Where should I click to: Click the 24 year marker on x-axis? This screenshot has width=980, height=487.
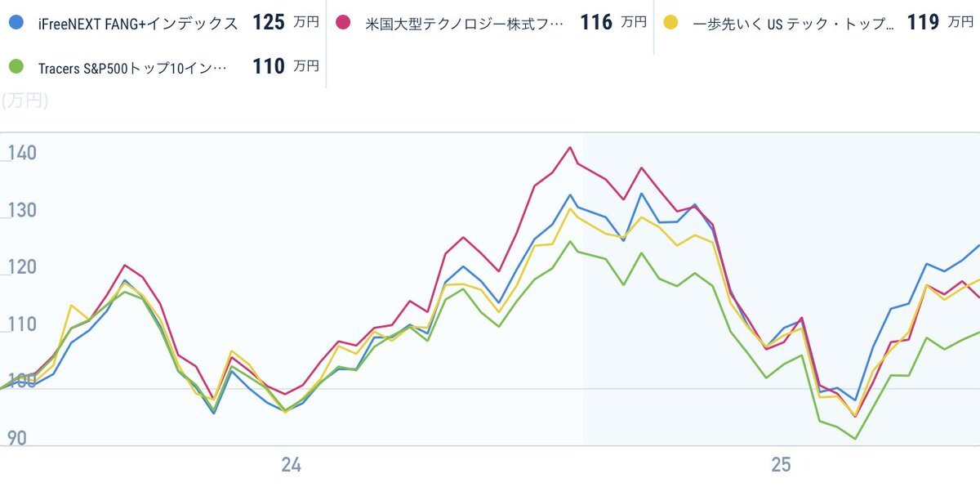tap(291, 465)
